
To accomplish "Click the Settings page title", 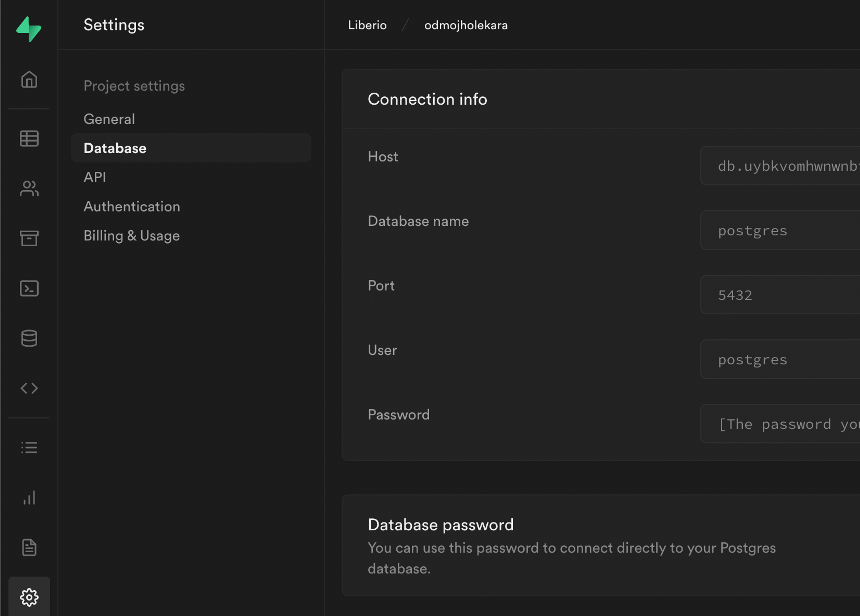I will point(114,25).
